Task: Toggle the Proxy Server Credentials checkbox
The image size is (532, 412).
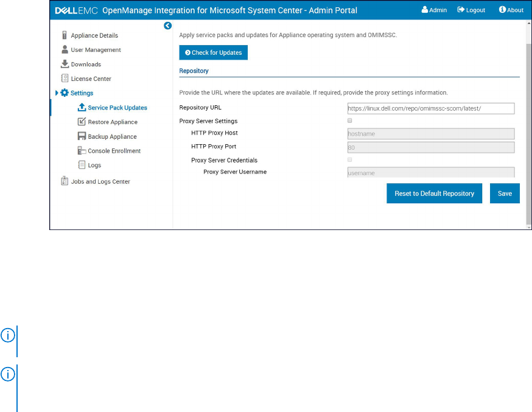Action: pos(350,159)
